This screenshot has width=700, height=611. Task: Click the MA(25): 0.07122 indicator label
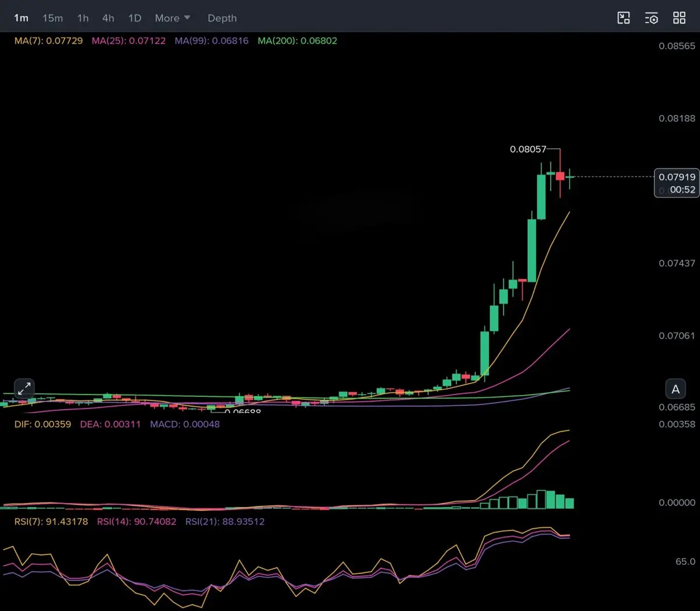[x=128, y=41]
